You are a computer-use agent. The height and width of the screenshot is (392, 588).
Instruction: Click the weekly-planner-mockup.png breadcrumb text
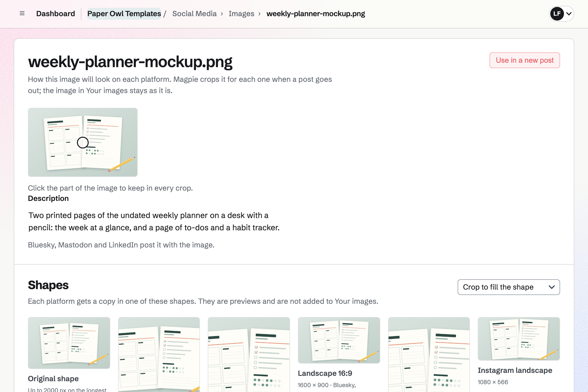316,13
